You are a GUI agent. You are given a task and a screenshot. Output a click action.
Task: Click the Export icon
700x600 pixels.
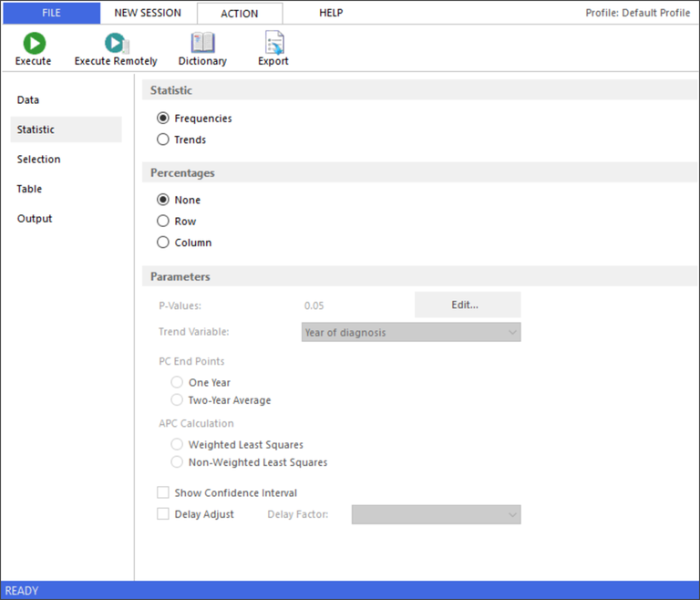(273, 43)
